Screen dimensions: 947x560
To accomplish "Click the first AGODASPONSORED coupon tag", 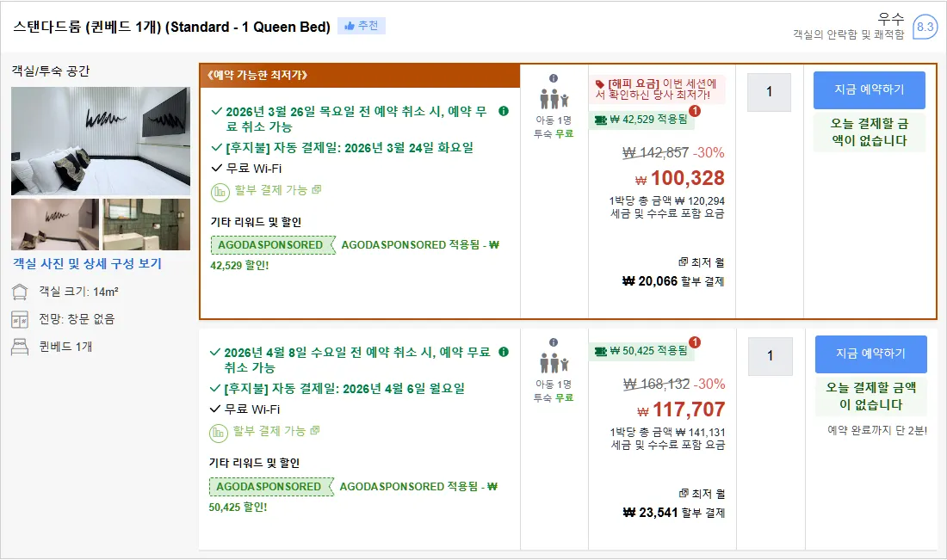I will point(272,245).
